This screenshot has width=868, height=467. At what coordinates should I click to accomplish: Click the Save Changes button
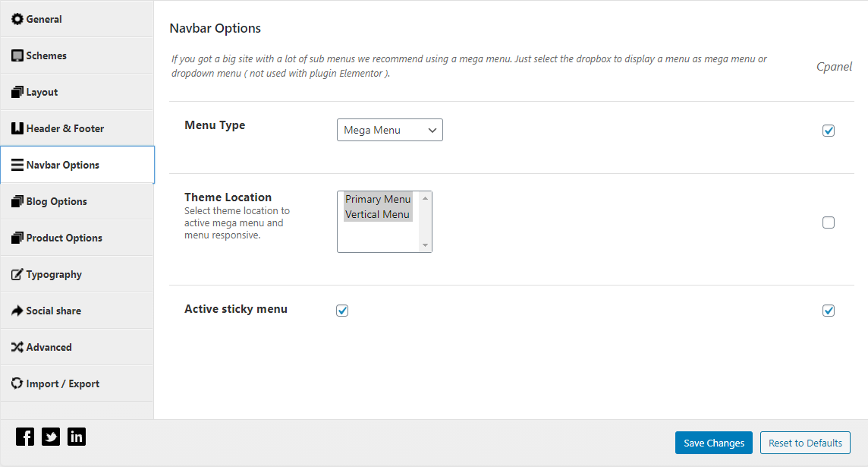(x=713, y=443)
